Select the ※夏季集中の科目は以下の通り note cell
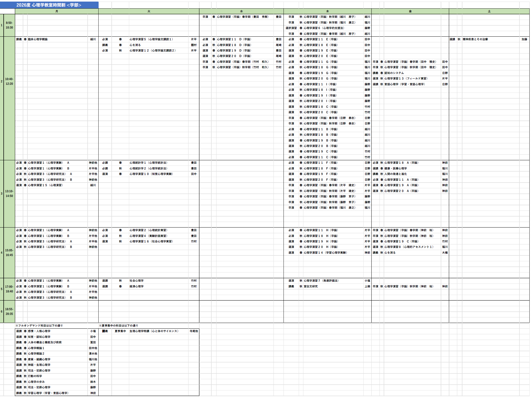Viewport: 532px width, 398px height. pyautogui.click(x=118, y=326)
